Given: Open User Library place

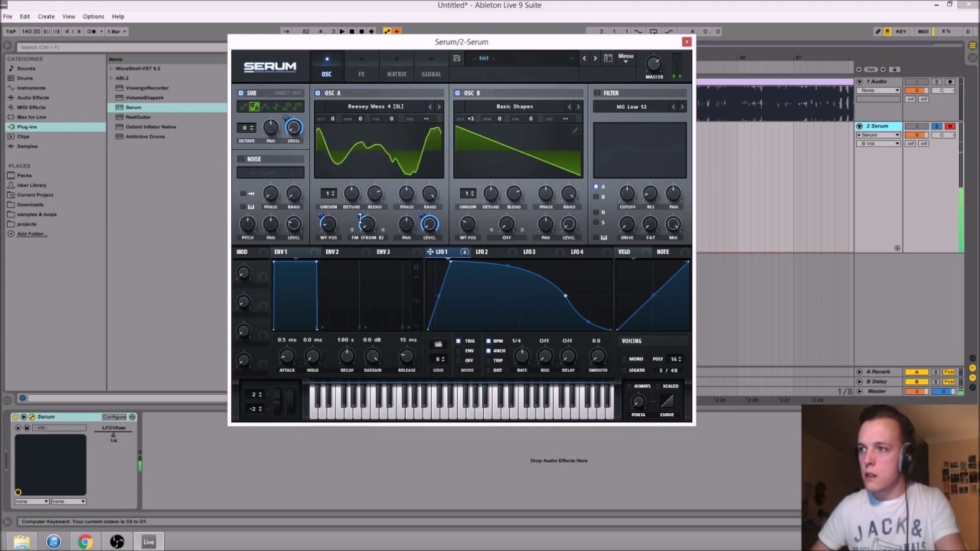Looking at the screenshot, I should pyautogui.click(x=31, y=185).
